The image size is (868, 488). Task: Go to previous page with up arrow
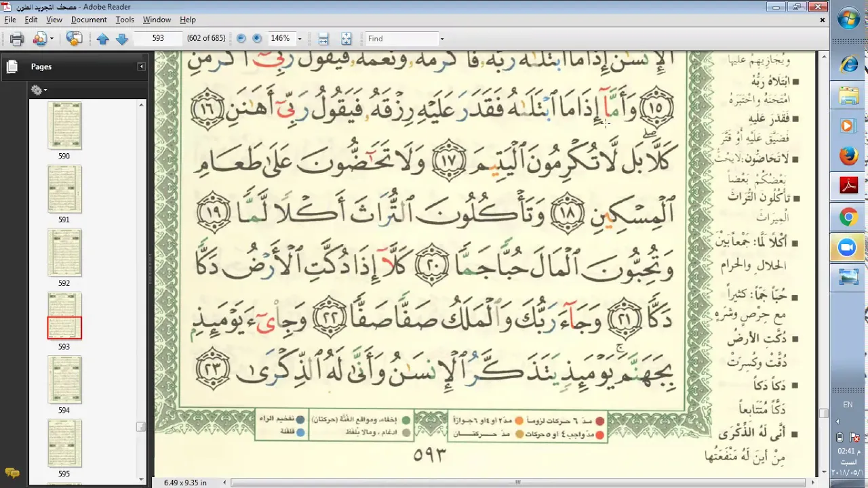click(x=102, y=39)
